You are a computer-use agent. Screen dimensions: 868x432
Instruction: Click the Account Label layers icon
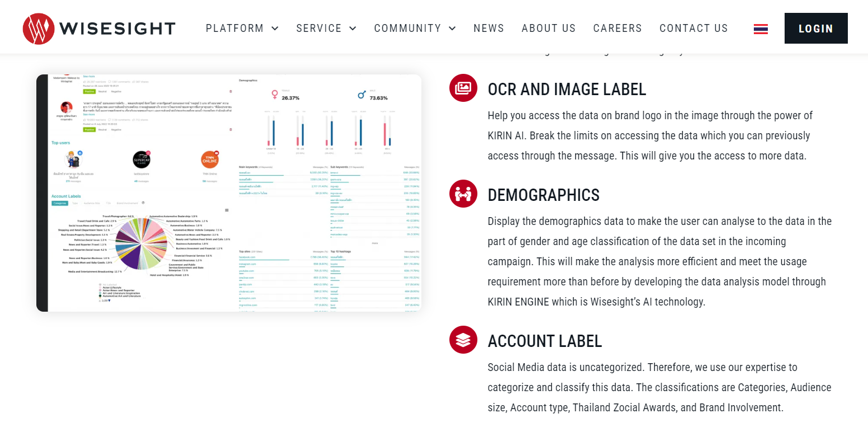[463, 340]
